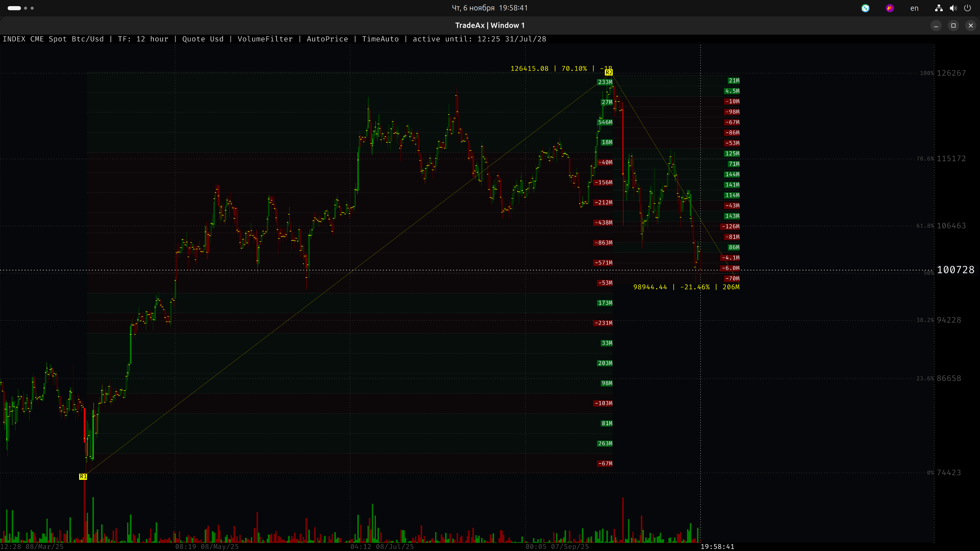Open the wired network status icon
Image resolution: width=980 pixels, height=551 pixels.
939,8
